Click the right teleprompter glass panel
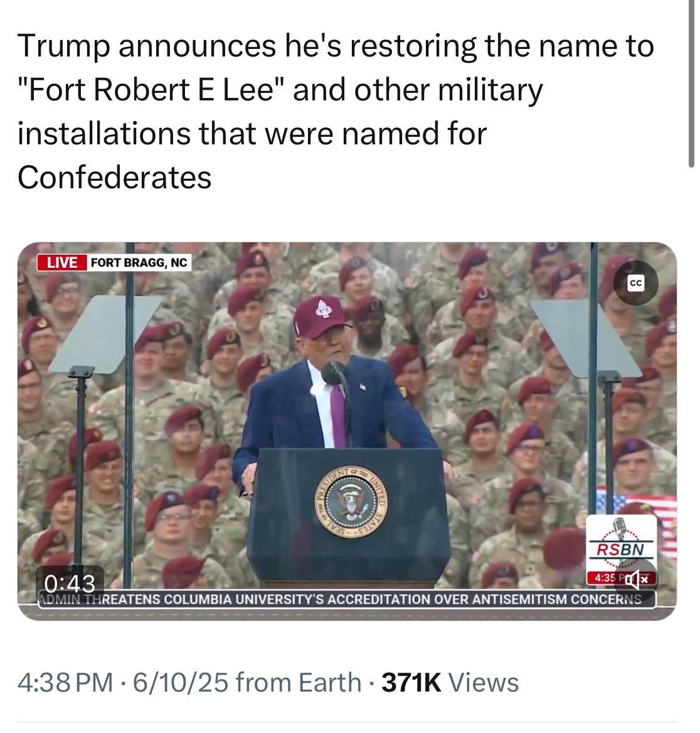This screenshot has height=733, width=700. [x=586, y=338]
